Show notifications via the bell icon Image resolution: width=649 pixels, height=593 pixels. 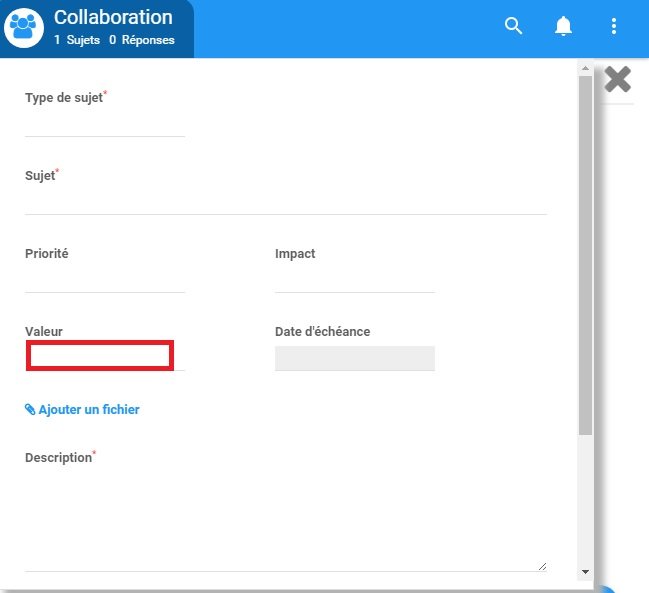click(x=564, y=27)
